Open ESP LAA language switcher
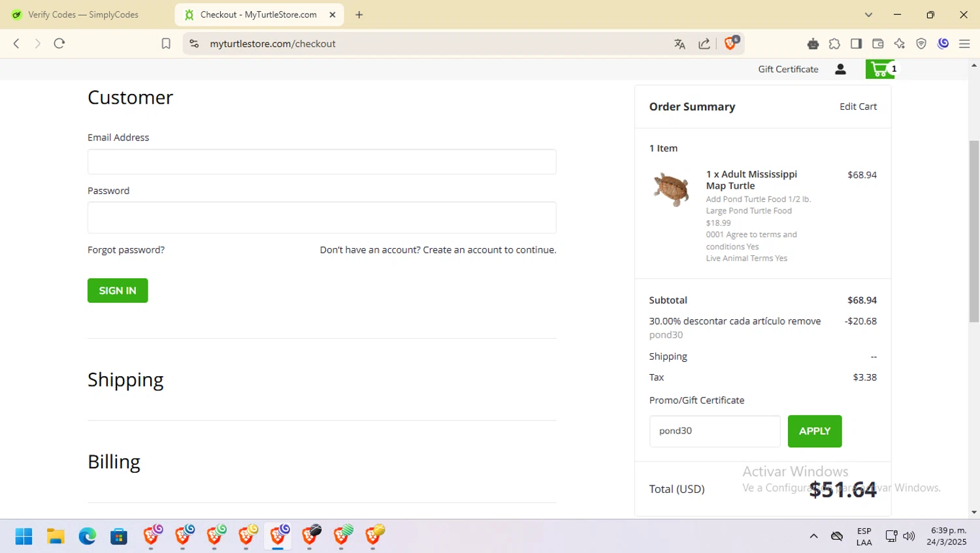The height and width of the screenshot is (553, 980). 864,537
